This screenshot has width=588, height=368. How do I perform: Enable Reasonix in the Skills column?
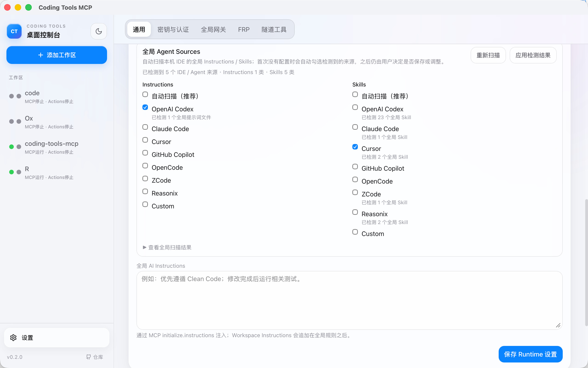(x=355, y=212)
